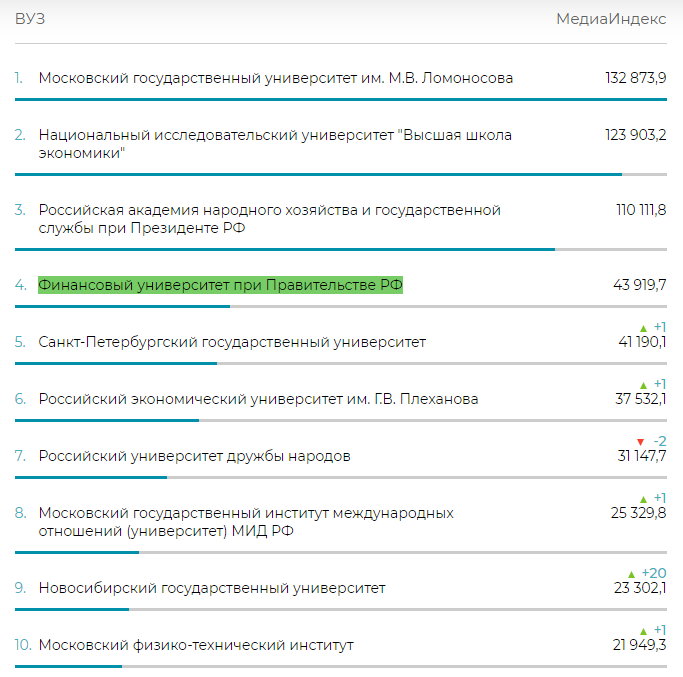Click the green up arrow beside Saint Petersburg university
The image size is (683, 677).
click(x=643, y=328)
